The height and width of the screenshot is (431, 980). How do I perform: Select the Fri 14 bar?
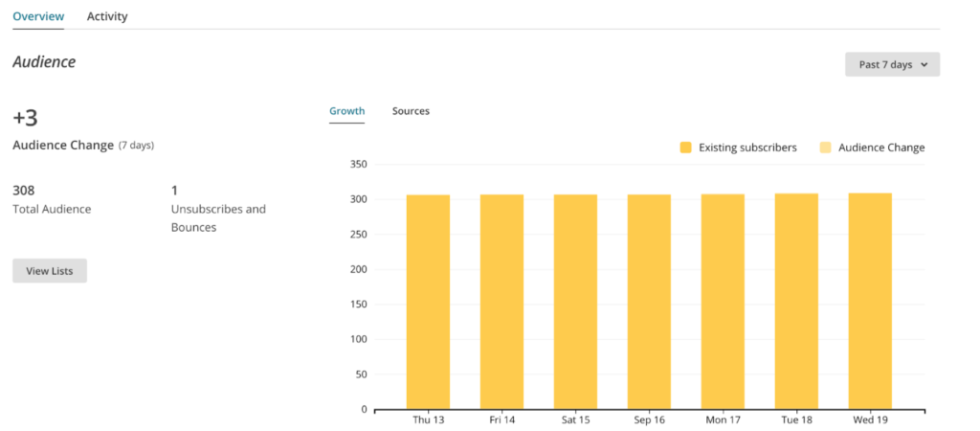(x=501, y=302)
